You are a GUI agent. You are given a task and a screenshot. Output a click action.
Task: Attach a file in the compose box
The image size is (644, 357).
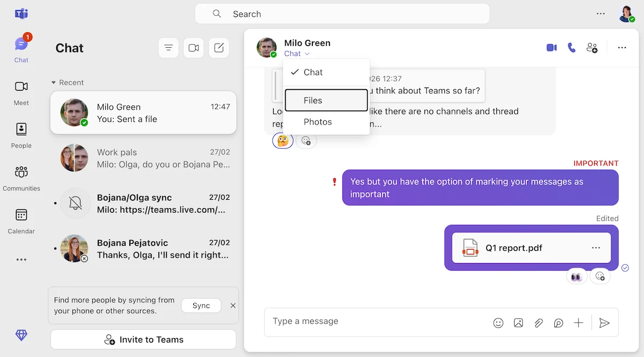click(538, 323)
